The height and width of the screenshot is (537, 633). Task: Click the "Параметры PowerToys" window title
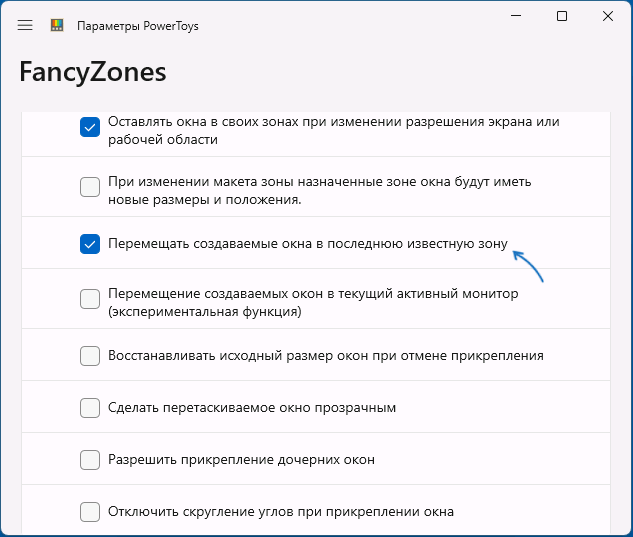pos(137,25)
